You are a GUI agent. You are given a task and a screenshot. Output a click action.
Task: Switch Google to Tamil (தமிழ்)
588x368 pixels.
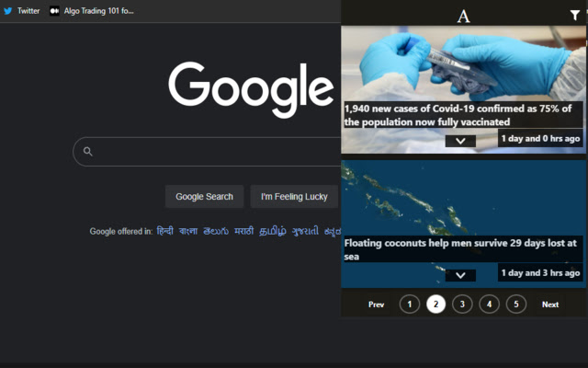click(x=273, y=231)
